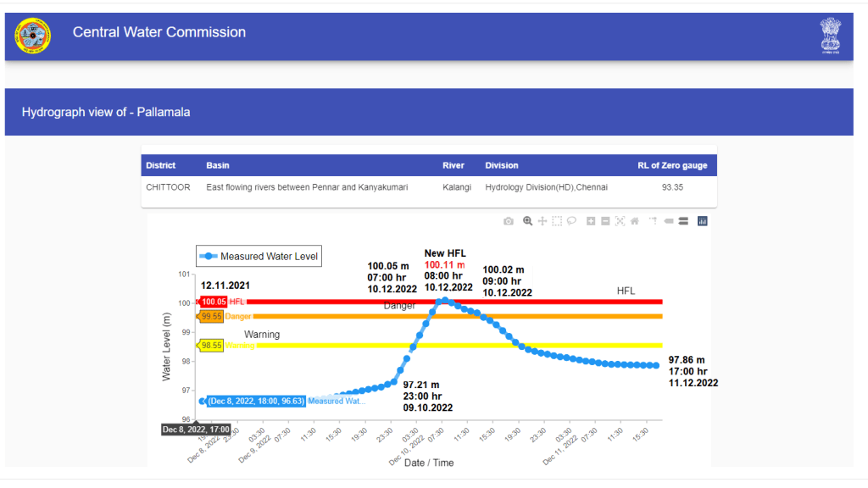This screenshot has height=488, width=868.
Task: Toggle spike lines in modebar
Action: tap(653, 221)
